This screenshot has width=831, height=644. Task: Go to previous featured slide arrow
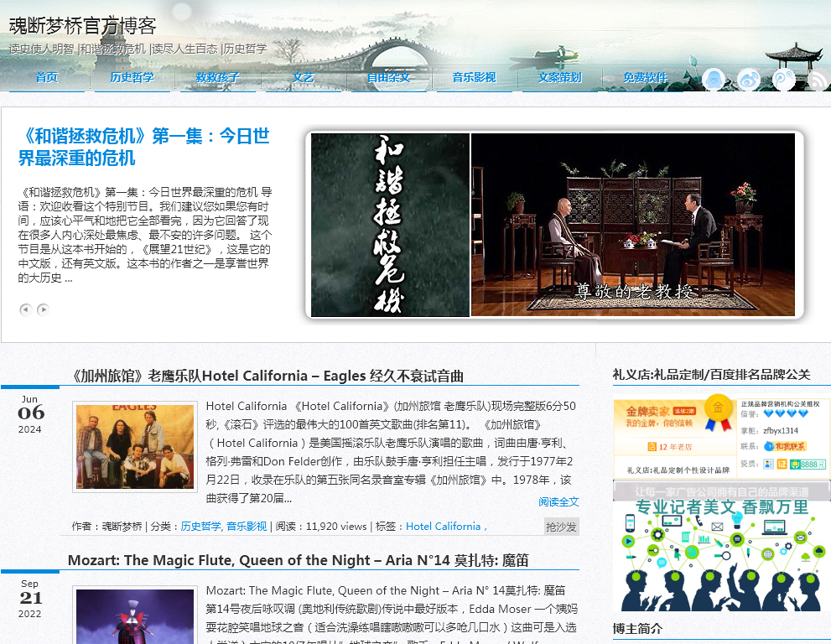click(x=25, y=309)
